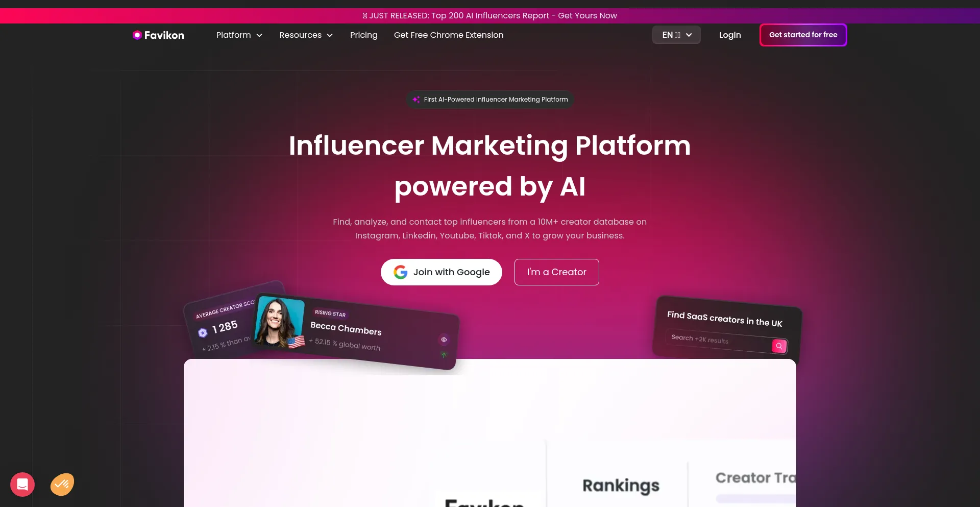Click the eye icon on Becca Chambers card
This screenshot has height=507, width=980.
444,340
